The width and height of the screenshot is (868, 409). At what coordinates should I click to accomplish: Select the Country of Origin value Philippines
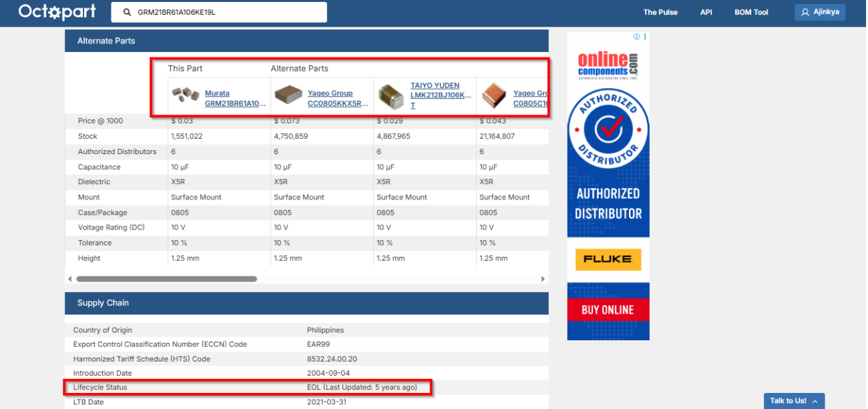pyautogui.click(x=324, y=330)
